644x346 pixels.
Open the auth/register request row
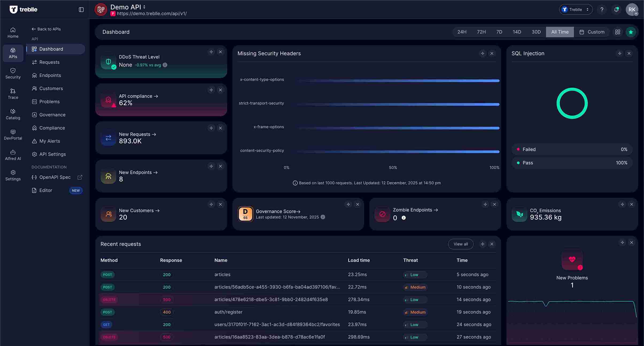point(228,312)
